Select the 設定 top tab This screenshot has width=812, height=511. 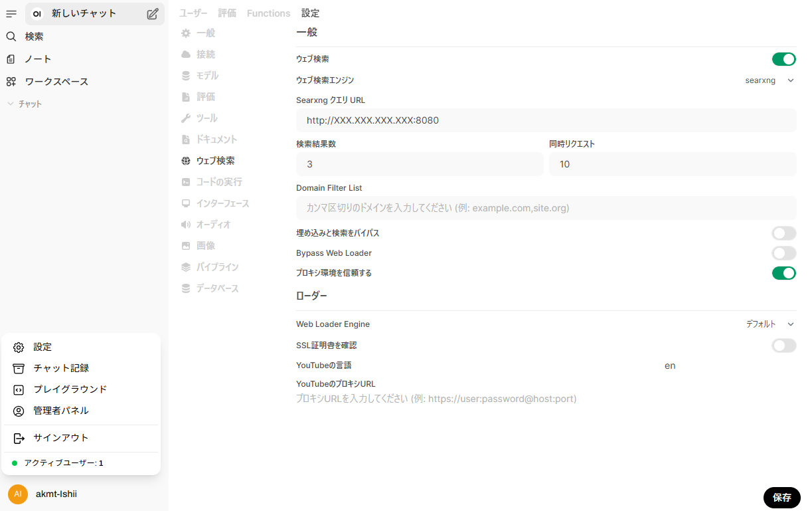[310, 13]
